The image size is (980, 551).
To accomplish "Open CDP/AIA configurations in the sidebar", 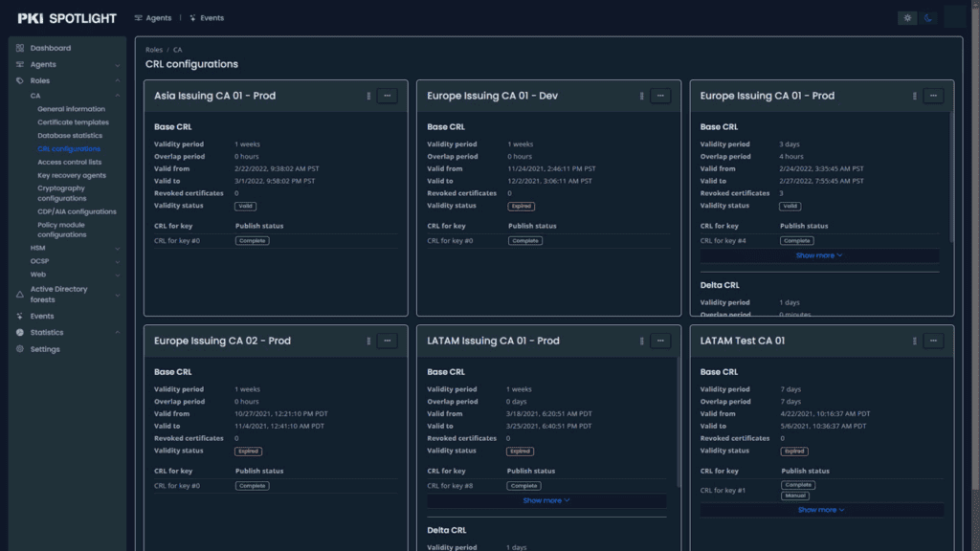I will coord(77,211).
